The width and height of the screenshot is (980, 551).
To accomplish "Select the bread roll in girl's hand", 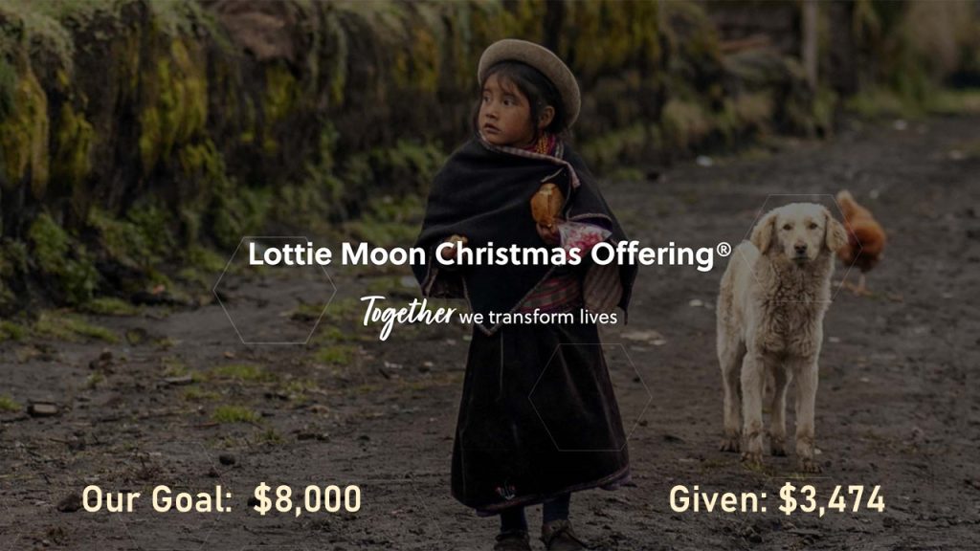I will (546, 205).
